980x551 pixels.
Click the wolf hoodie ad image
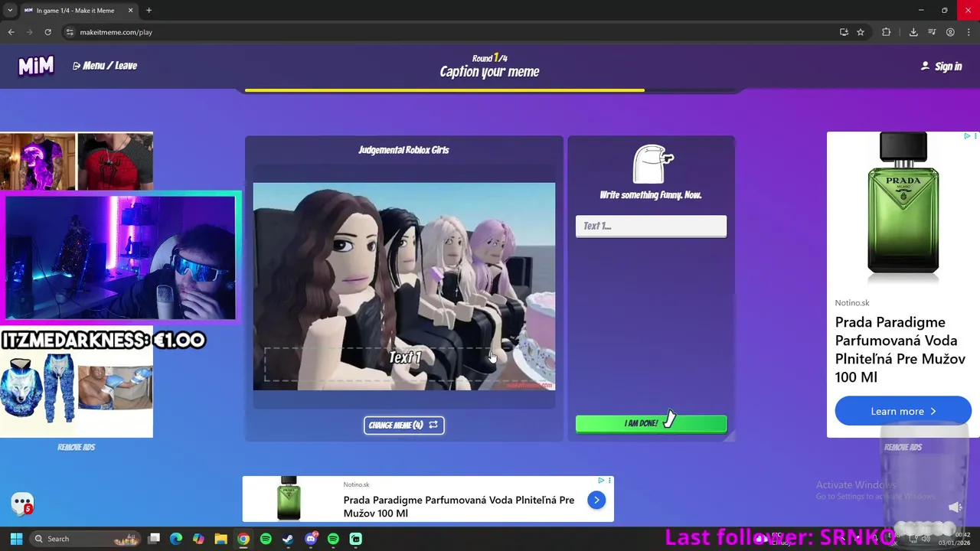coord(38,386)
